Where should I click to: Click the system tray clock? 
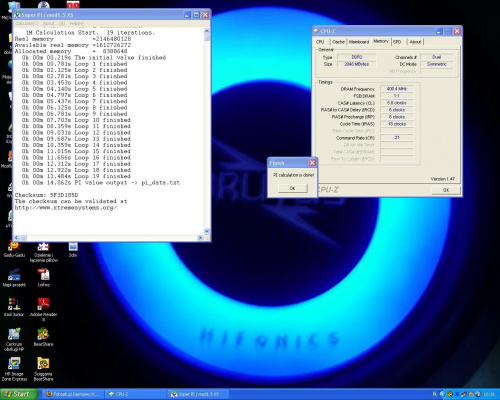pyautogui.click(x=489, y=394)
